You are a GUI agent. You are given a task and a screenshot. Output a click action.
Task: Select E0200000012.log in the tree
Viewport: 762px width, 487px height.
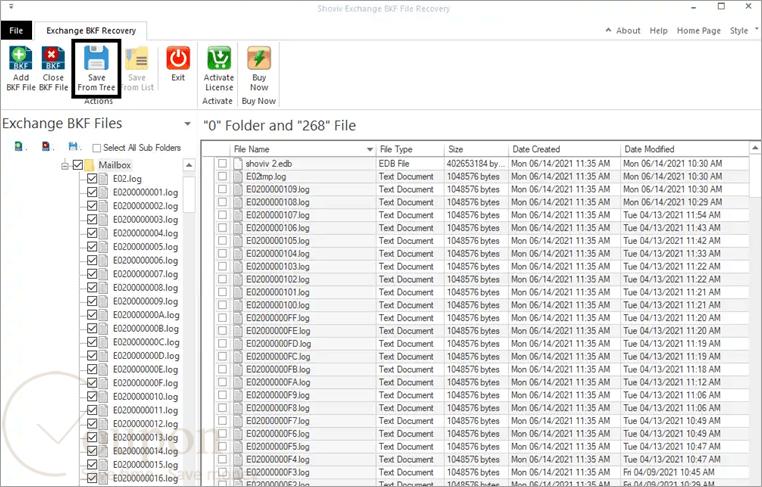coord(145,423)
